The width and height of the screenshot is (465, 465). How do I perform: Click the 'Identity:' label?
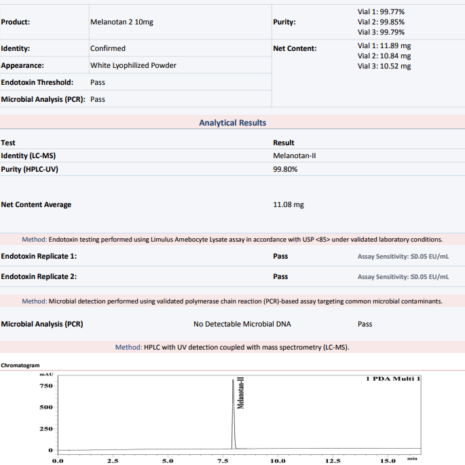[15, 48]
